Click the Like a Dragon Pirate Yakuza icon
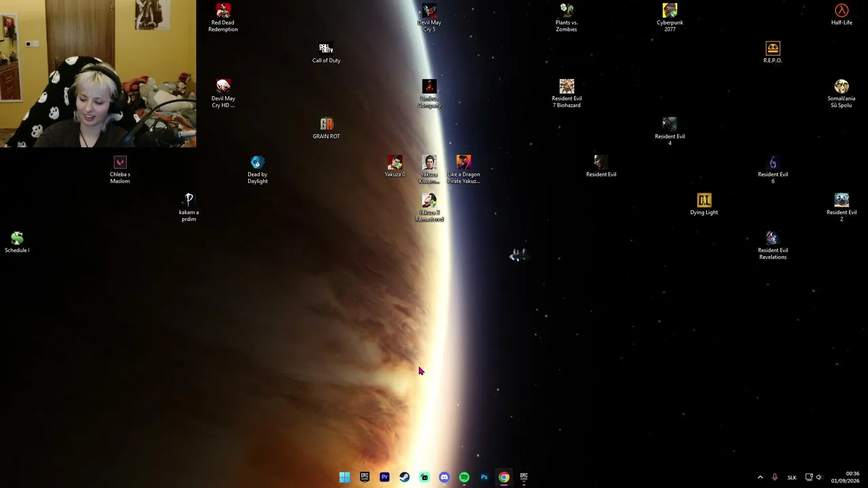The height and width of the screenshot is (488, 868). pos(464,169)
